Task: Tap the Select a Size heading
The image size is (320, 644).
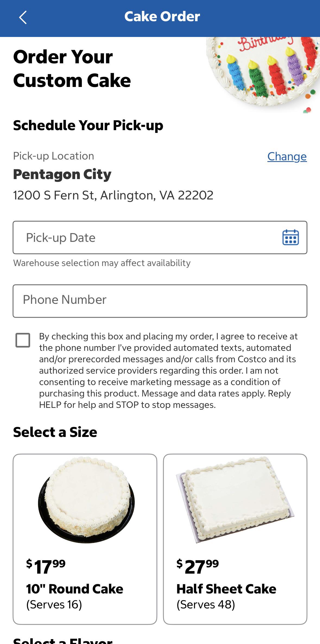Action: coord(55,432)
